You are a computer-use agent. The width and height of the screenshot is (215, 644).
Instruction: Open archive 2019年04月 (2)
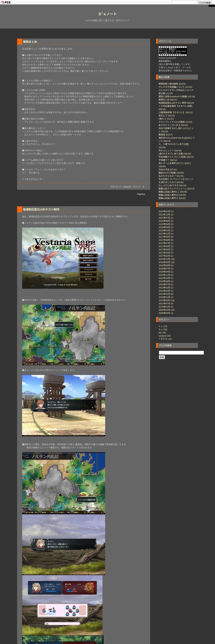(166, 224)
